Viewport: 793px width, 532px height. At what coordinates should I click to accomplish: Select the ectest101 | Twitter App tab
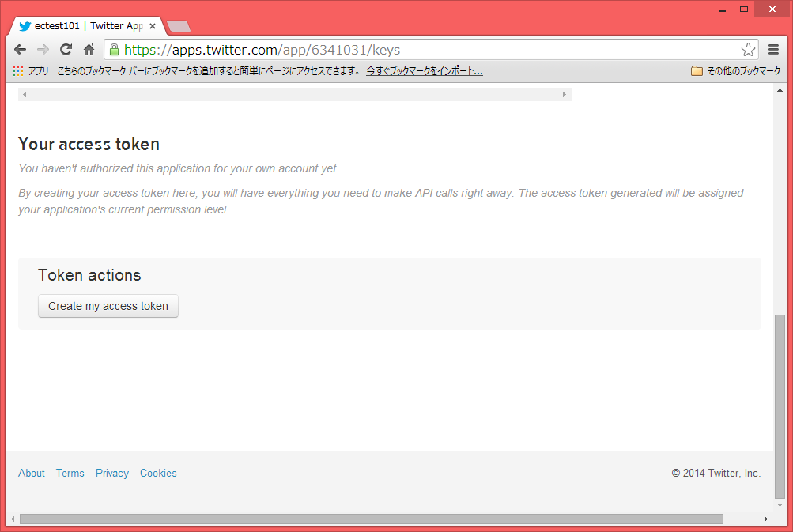(x=87, y=26)
